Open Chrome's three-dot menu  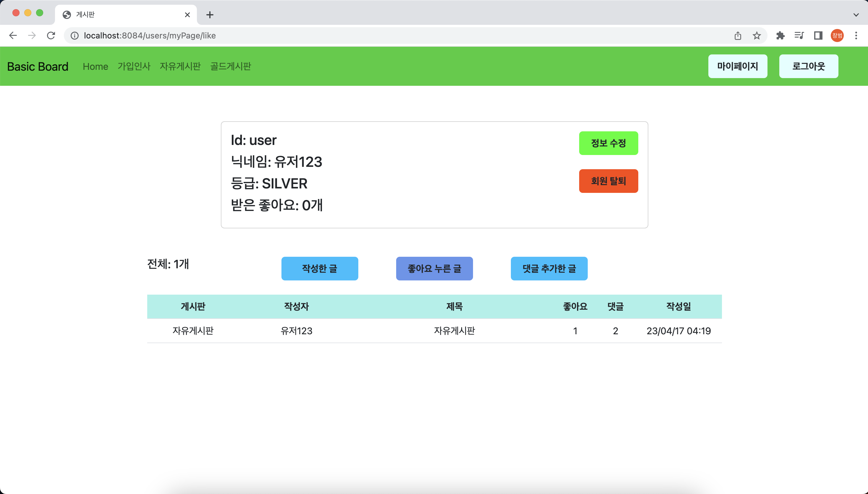coord(856,35)
